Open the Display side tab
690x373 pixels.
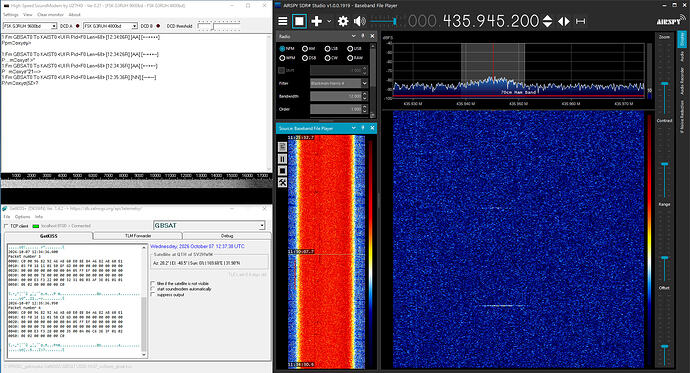coord(682,40)
